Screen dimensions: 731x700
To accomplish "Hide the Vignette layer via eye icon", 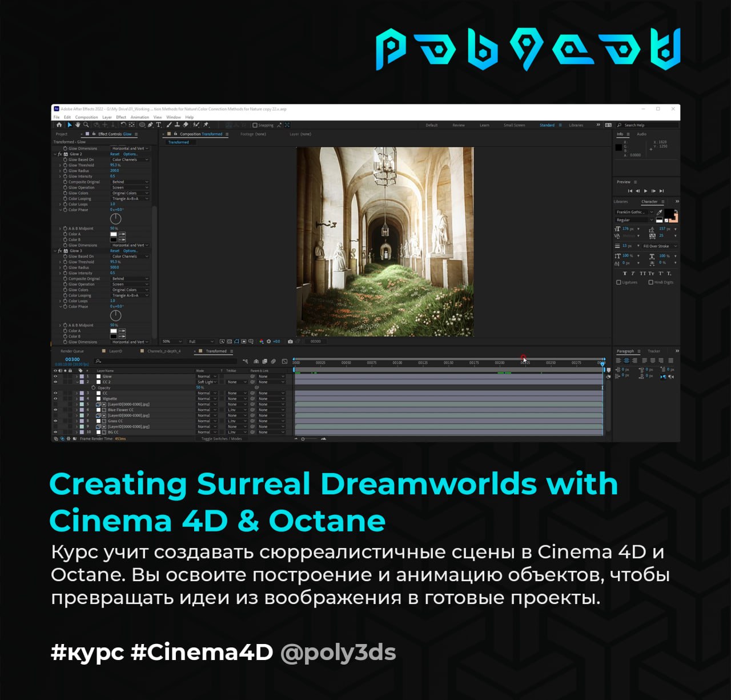I will (55, 399).
